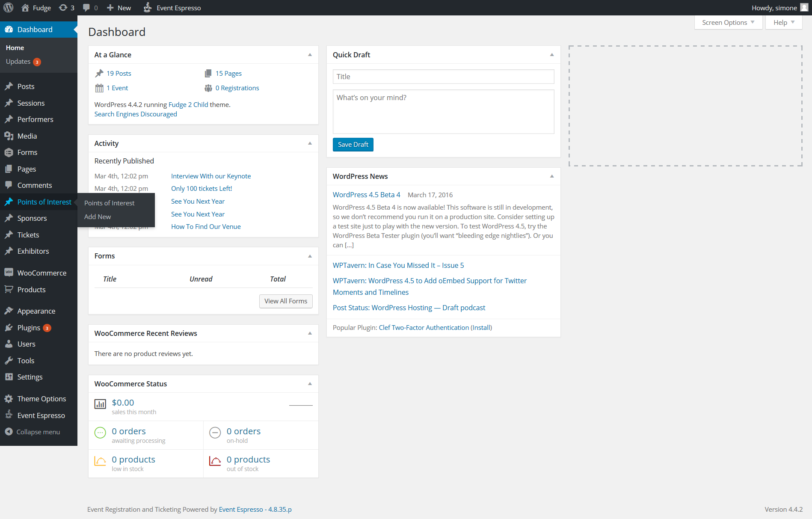Select Add New in the flyout submenu

click(98, 217)
